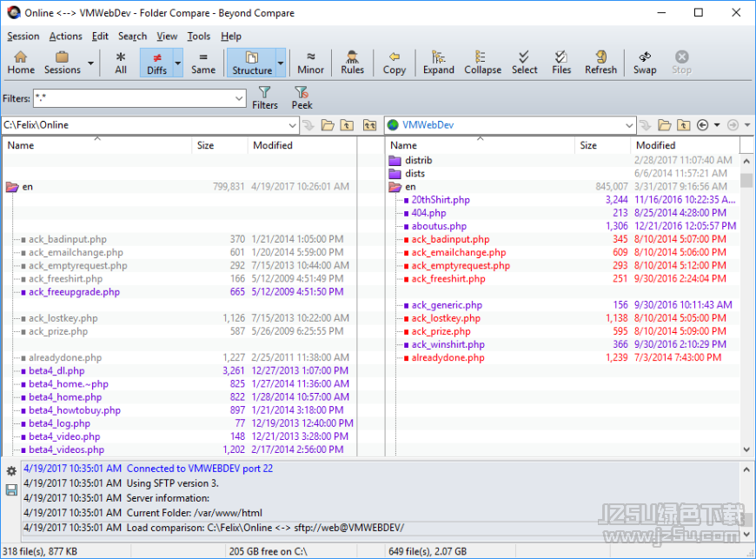Image resolution: width=756 pixels, height=559 pixels.
Task: Click the right pane back navigation icon
Action: pyautogui.click(x=703, y=125)
